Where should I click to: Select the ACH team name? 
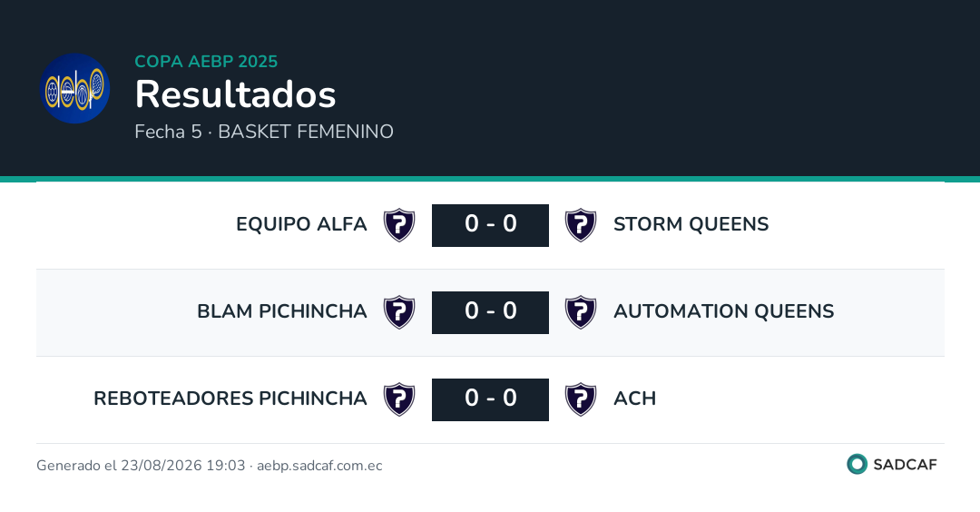tap(635, 399)
